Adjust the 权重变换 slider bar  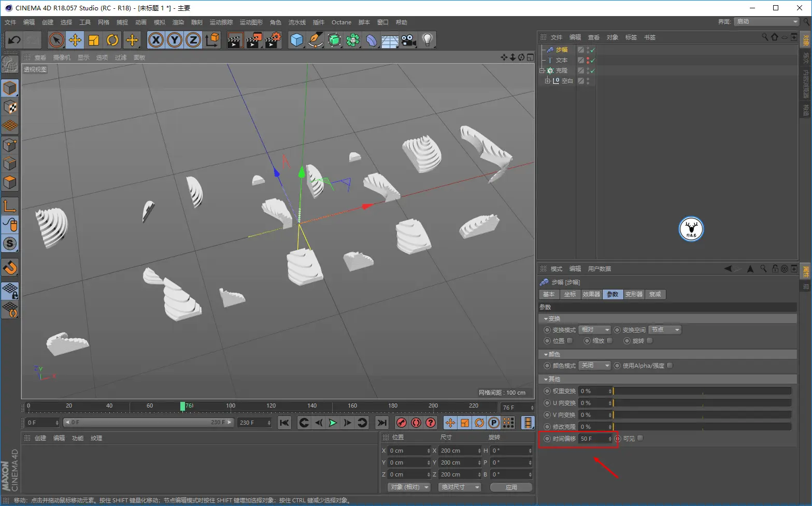coord(702,391)
